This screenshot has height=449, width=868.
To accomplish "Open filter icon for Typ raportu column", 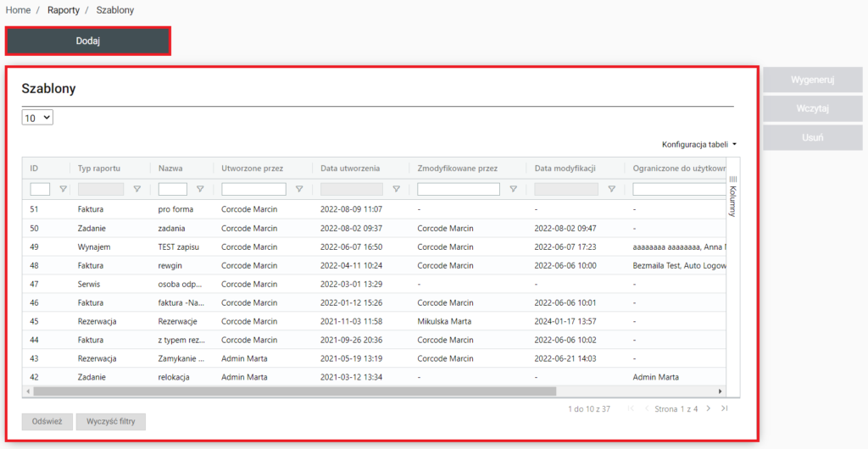I will point(136,190).
